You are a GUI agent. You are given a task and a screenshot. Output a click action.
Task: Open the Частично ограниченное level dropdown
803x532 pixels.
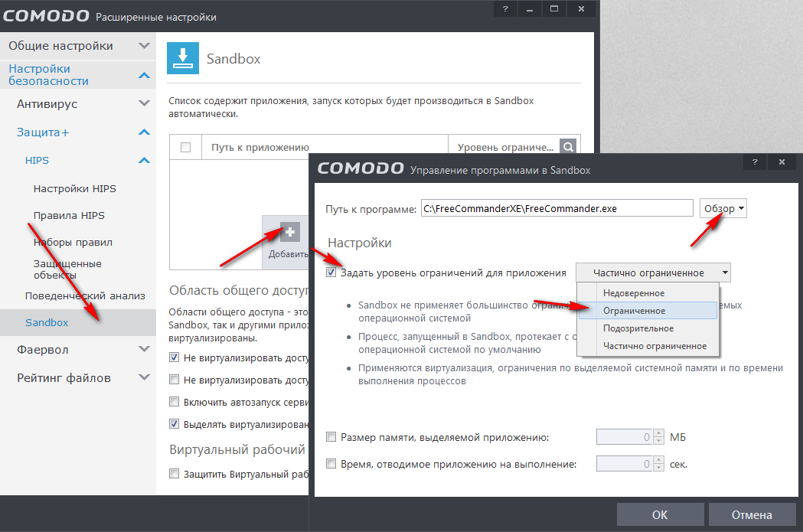coord(653,273)
